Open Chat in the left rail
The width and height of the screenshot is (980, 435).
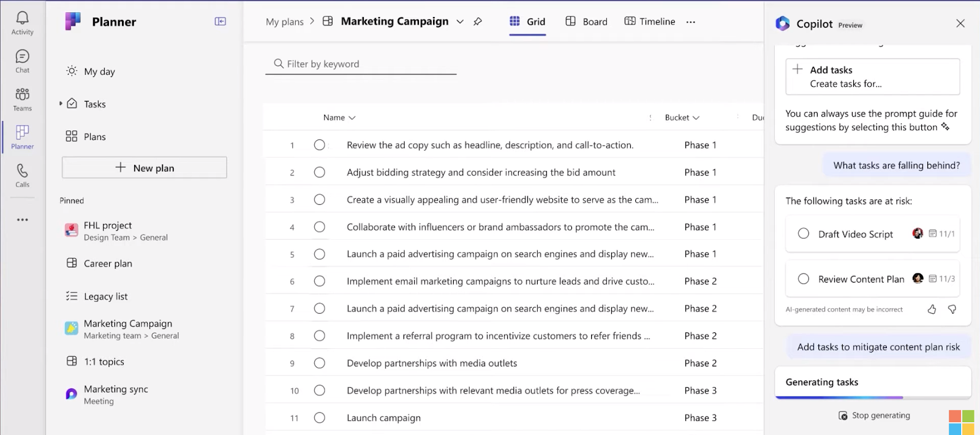[22, 58]
